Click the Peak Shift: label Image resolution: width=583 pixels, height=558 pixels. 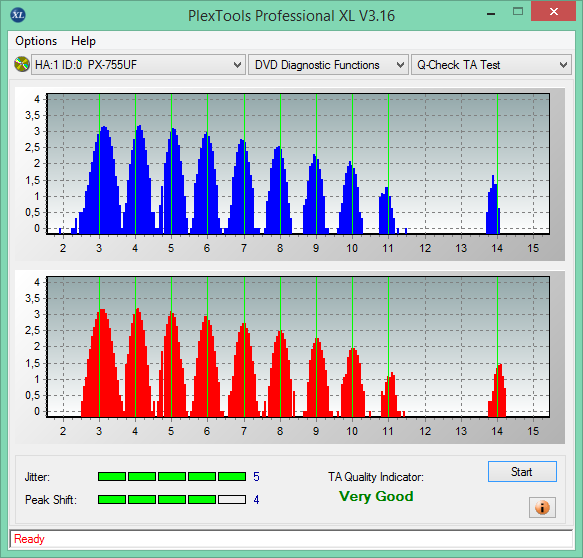(51, 500)
